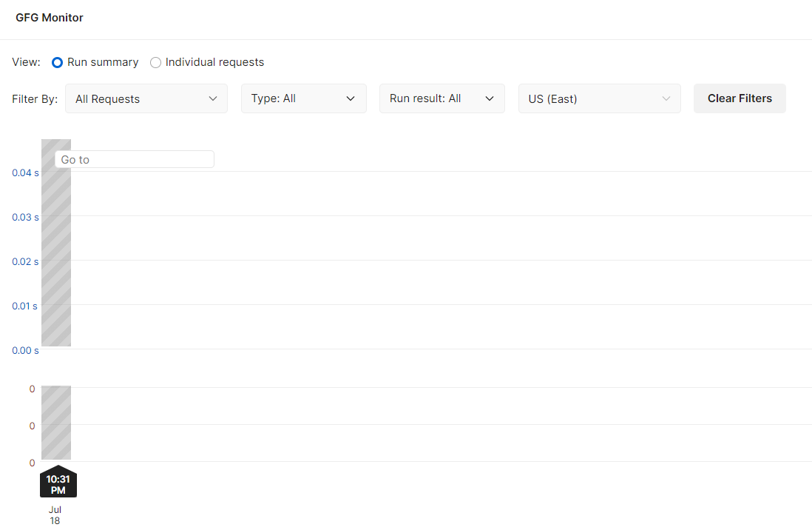
Task: Open the Run result: All dropdown
Action: [x=441, y=98]
